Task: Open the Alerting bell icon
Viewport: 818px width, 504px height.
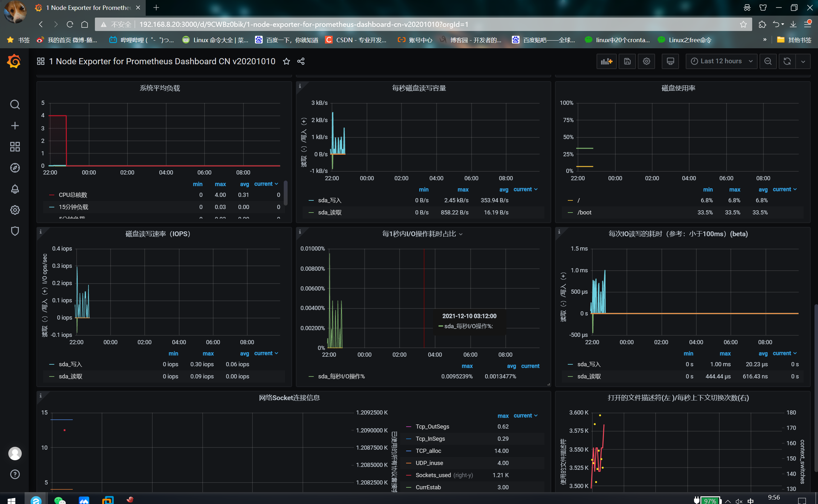Action: click(x=15, y=189)
